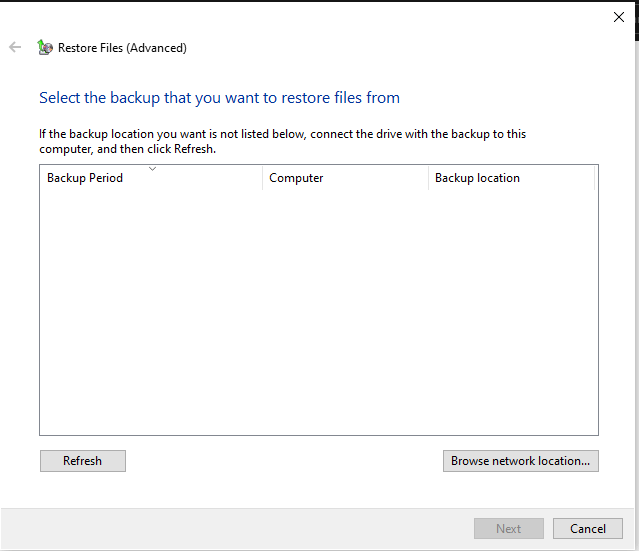
Task: Cancel the restore wizard
Action: [x=588, y=529]
